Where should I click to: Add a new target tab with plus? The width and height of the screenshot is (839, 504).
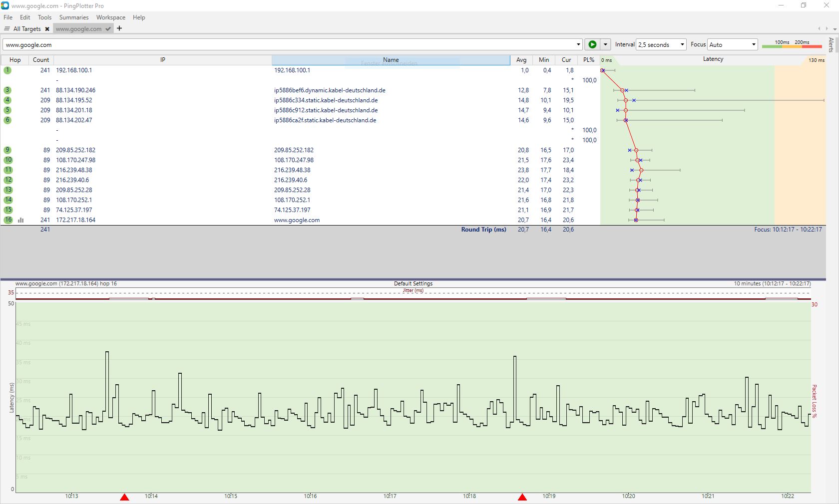(119, 28)
